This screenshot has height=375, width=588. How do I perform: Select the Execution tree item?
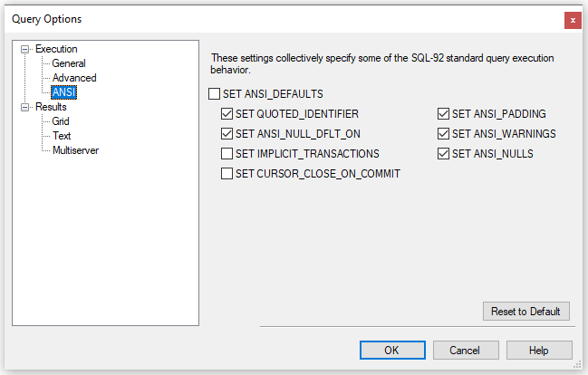pyautogui.click(x=56, y=49)
